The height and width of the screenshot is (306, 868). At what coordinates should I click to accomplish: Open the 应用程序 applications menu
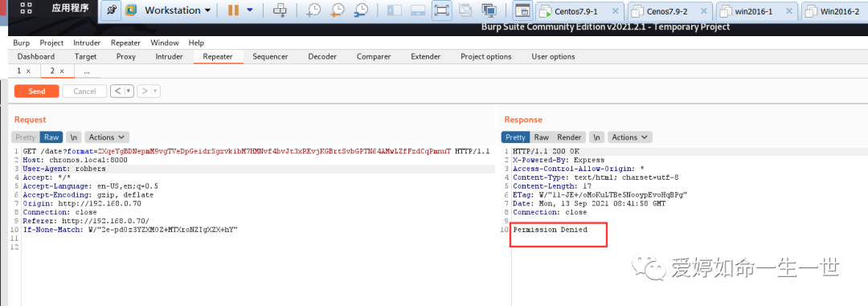[70, 8]
